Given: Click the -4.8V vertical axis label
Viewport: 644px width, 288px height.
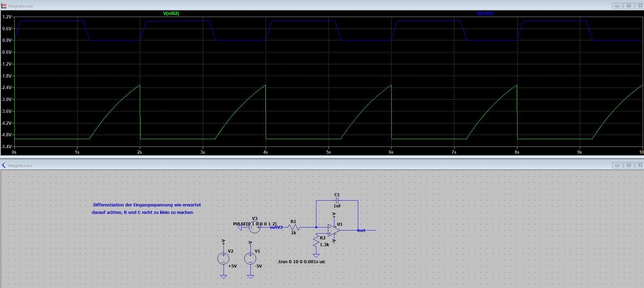Looking at the screenshot, I should [6, 135].
